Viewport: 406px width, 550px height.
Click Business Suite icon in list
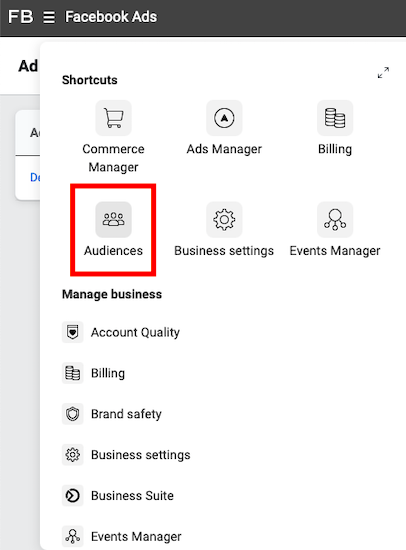(x=73, y=496)
